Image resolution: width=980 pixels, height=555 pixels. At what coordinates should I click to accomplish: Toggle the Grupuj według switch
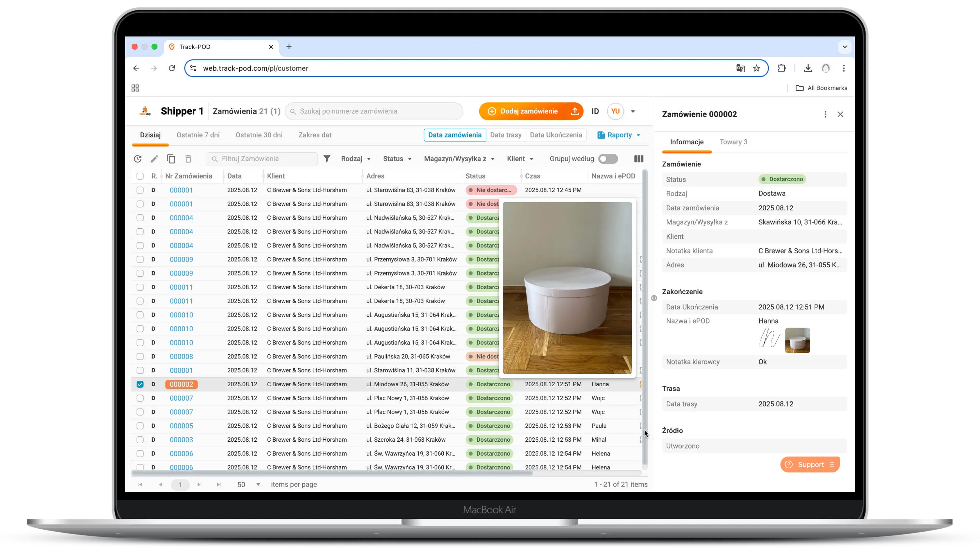click(x=608, y=159)
